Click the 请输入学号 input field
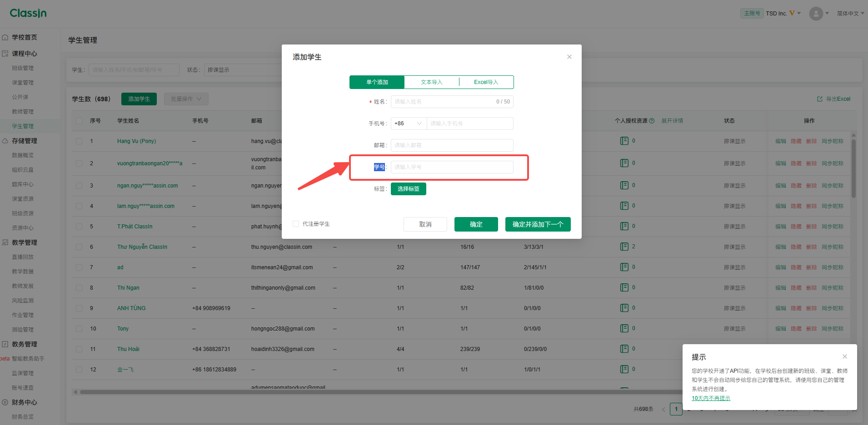 click(452, 167)
